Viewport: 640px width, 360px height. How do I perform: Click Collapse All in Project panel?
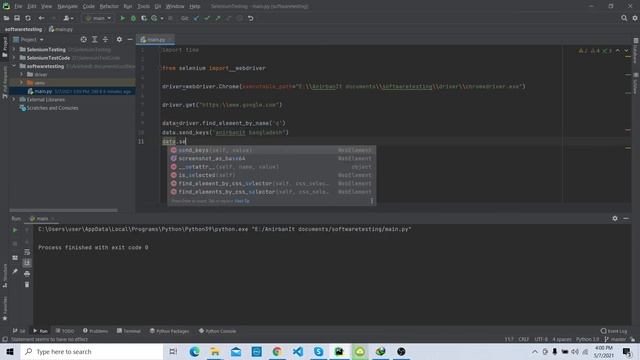pyautogui.click(x=105, y=39)
